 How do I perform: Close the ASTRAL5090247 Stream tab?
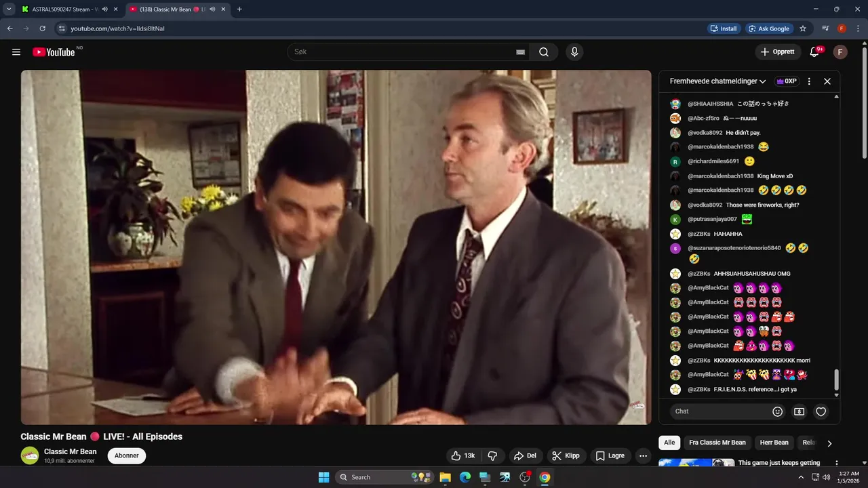(115, 9)
